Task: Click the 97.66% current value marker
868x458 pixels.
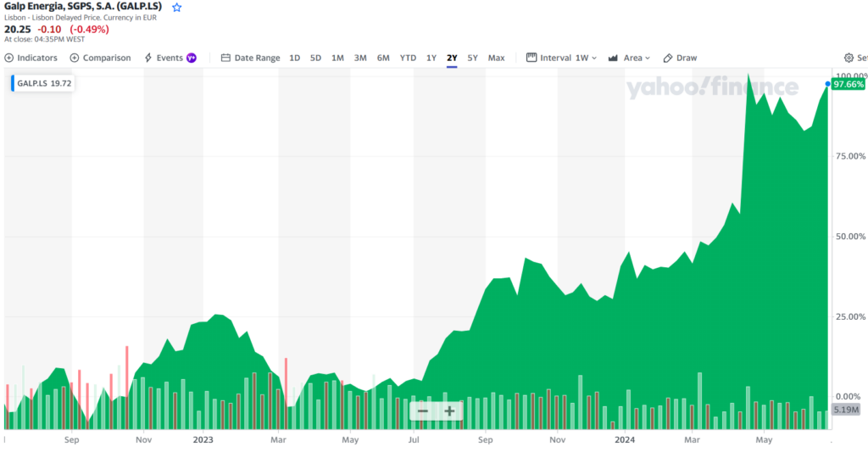Action: click(849, 85)
